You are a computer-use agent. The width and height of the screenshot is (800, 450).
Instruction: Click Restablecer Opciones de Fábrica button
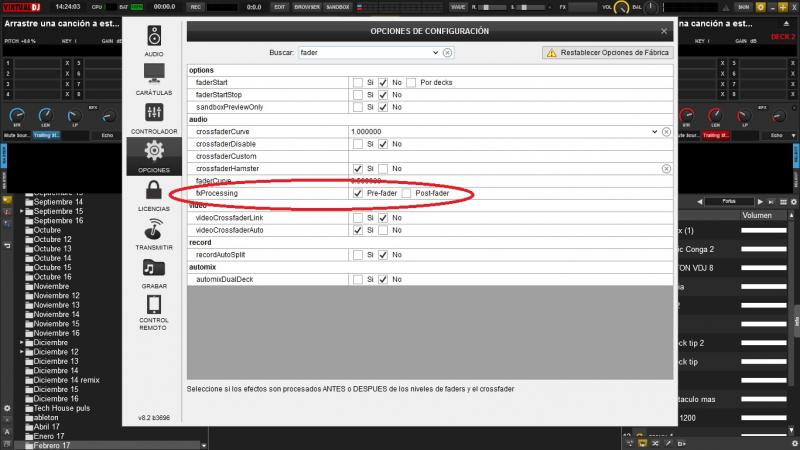click(607, 53)
